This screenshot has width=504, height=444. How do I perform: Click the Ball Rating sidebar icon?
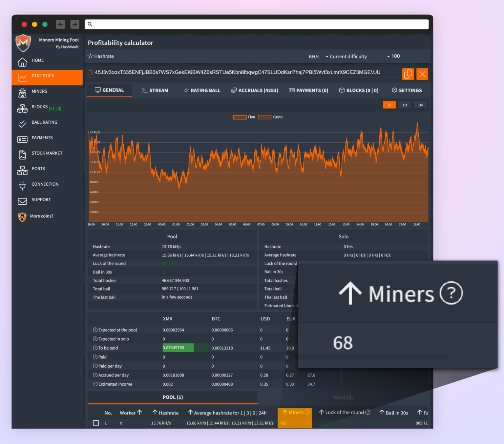point(22,124)
